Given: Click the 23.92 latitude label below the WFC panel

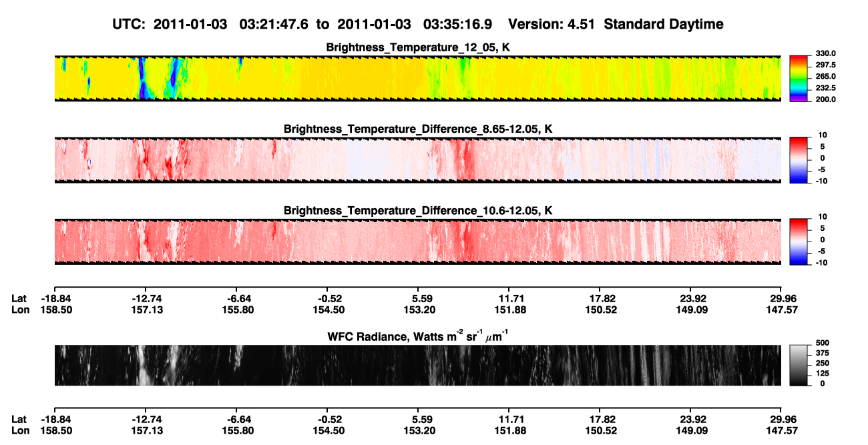Looking at the screenshot, I should click(690, 419).
